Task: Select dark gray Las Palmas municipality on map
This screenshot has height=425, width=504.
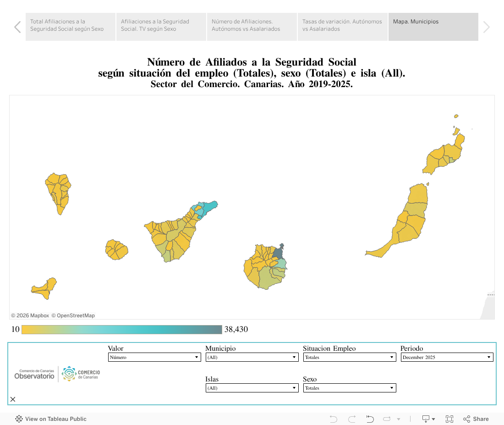Action: point(278,254)
